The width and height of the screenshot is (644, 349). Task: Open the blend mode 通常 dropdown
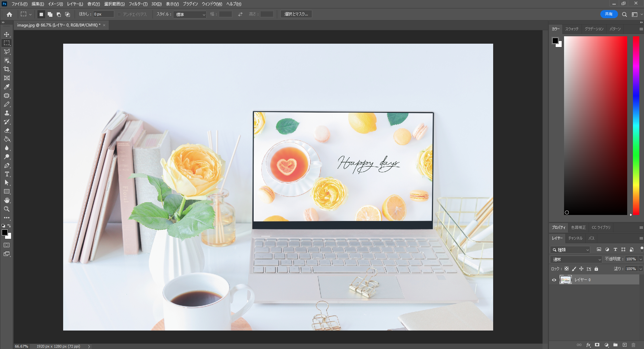(576, 259)
